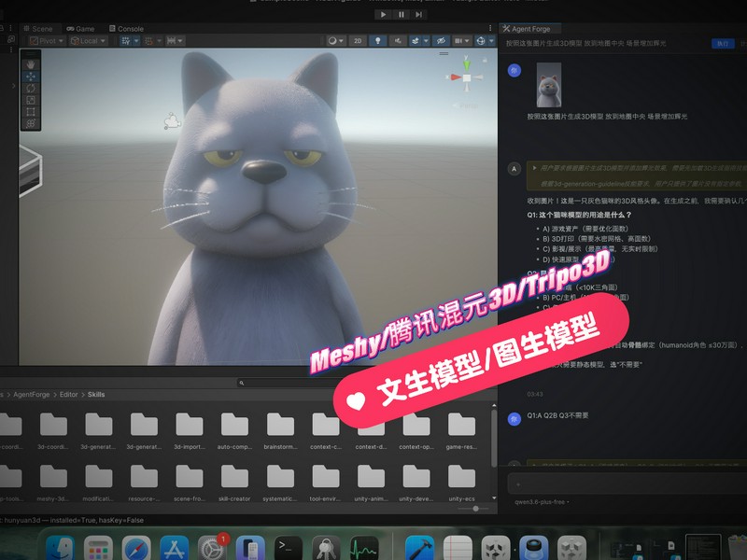Toggle scene lighting bulb
The width and height of the screenshot is (747, 560).
tap(378, 41)
